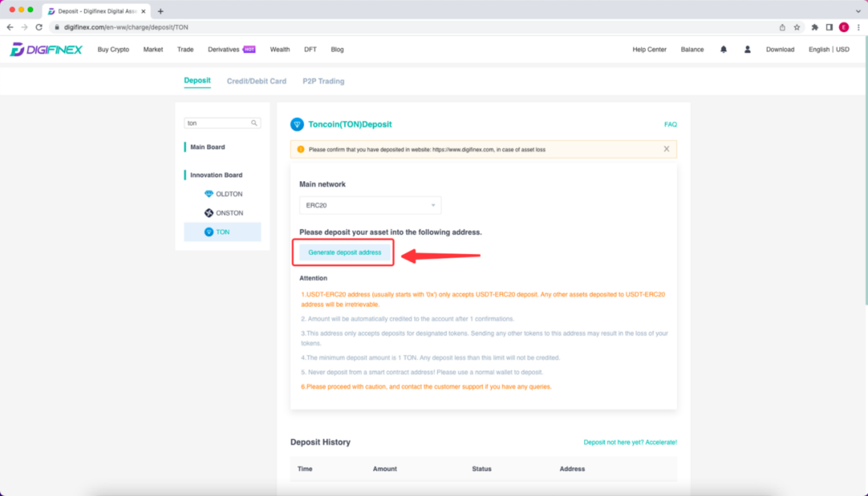
Task: Open the Buy Crypto menu
Action: (x=113, y=50)
